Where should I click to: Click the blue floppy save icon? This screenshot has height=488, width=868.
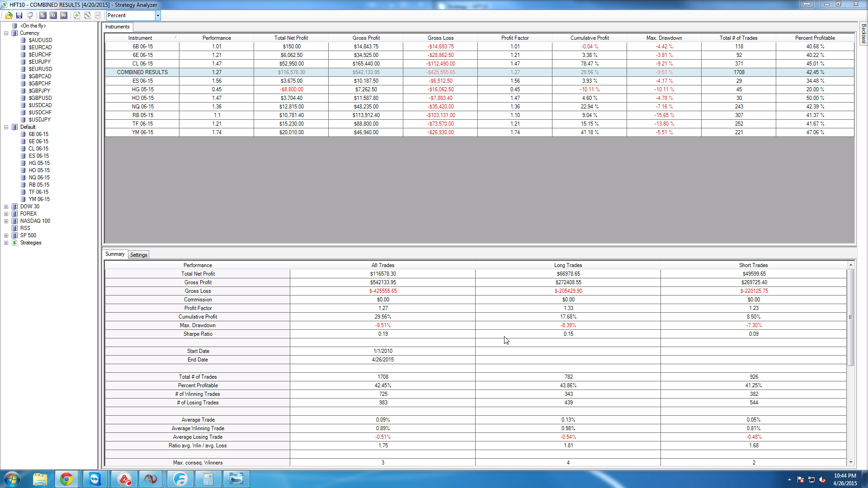[x=19, y=15]
